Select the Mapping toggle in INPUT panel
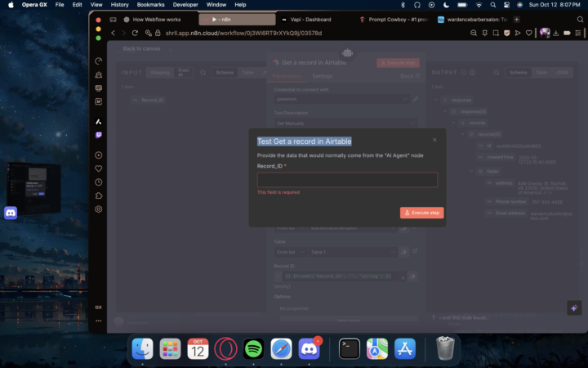This screenshot has width=588, height=368. click(160, 73)
